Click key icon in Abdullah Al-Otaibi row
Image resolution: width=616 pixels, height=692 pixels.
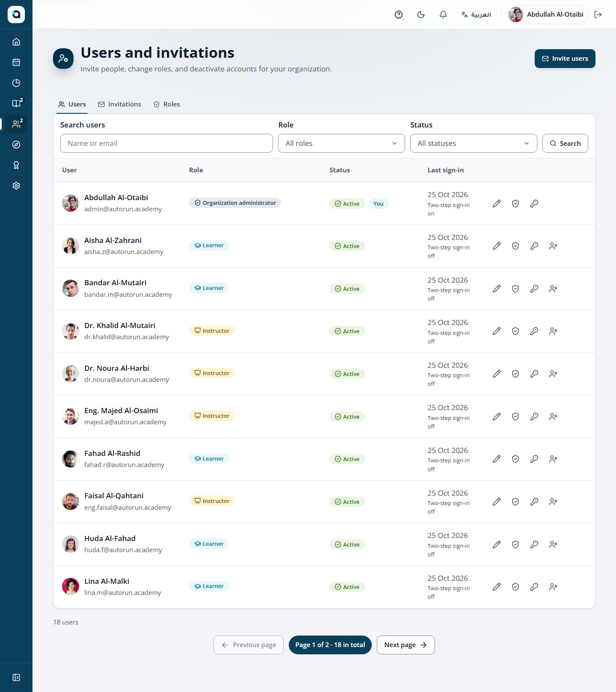(534, 204)
